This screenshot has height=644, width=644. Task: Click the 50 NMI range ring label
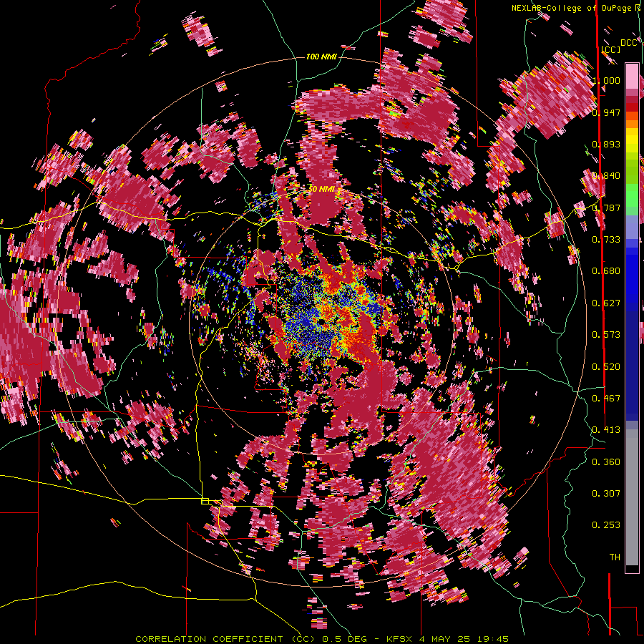(321, 190)
